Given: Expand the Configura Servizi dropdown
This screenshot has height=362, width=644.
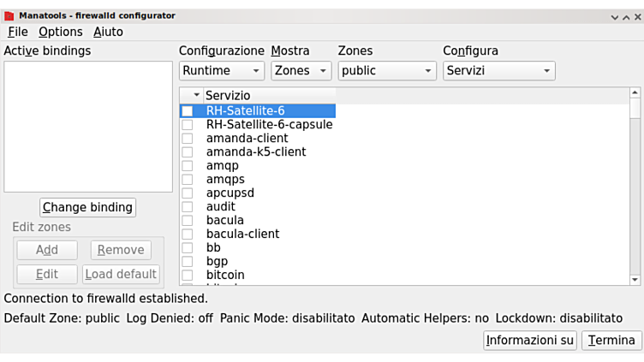Looking at the screenshot, I should [498, 71].
